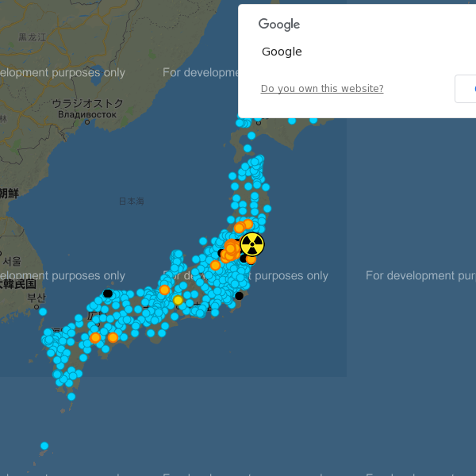Click the Google logo in the dialog
Viewport: 476px width, 476px height.
pos(279,25)
